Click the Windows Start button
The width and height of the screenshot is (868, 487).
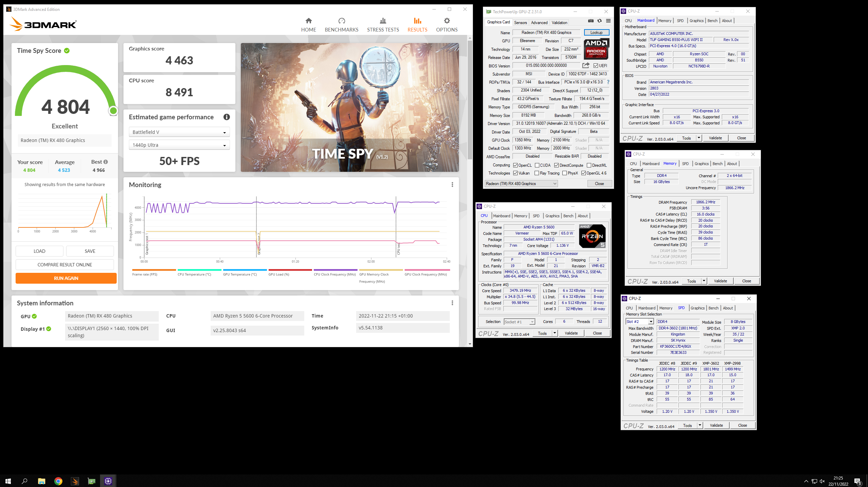click(8, 481)
